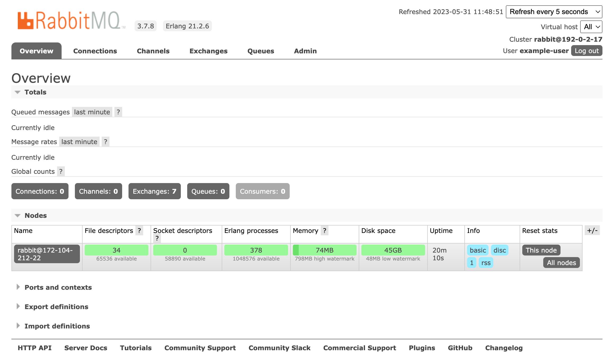Open the Admin tab

(x=305, y=51)
